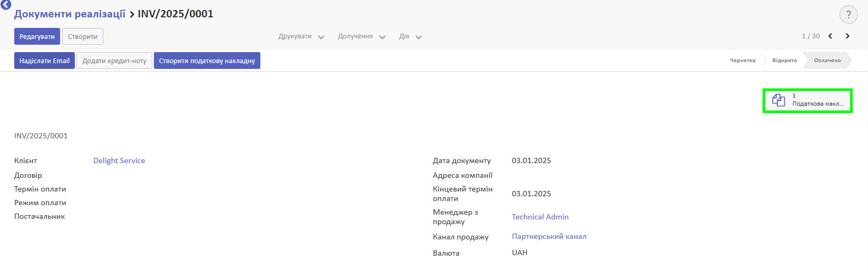The height and width of the screenshot is (272, 868).
Task: Click the back arrow icon in top-left corner
Action: 6,5
